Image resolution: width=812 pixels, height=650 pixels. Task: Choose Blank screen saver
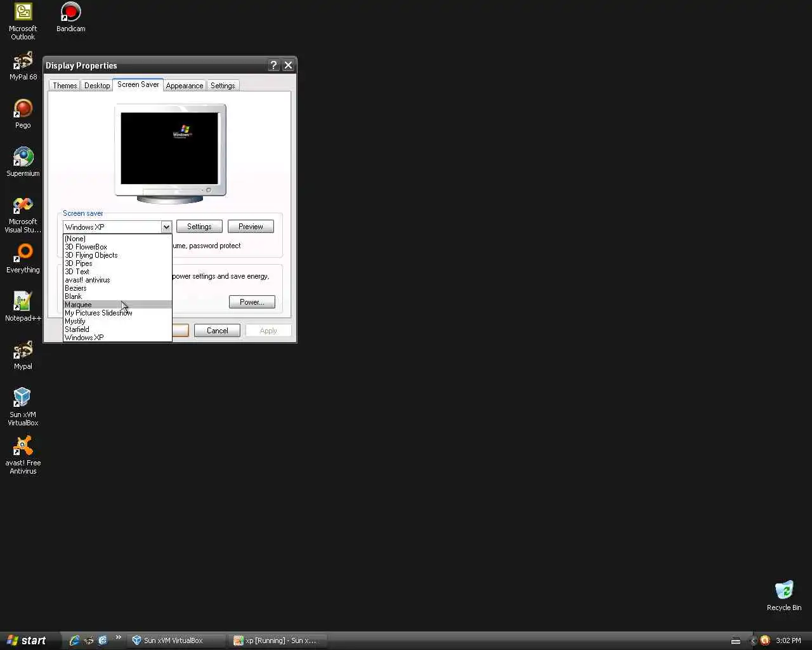(x=117, y=296)
